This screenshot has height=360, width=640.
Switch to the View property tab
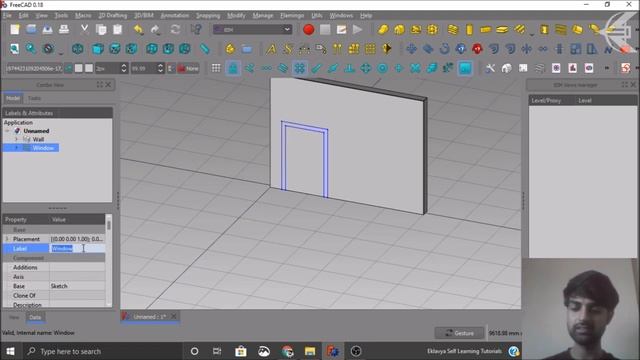pos(14,317)
